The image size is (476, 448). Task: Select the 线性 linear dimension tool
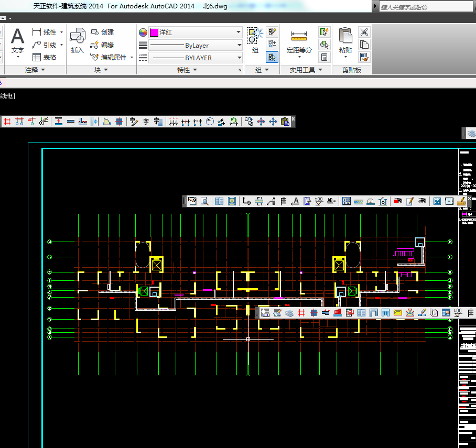pos(45,32)
